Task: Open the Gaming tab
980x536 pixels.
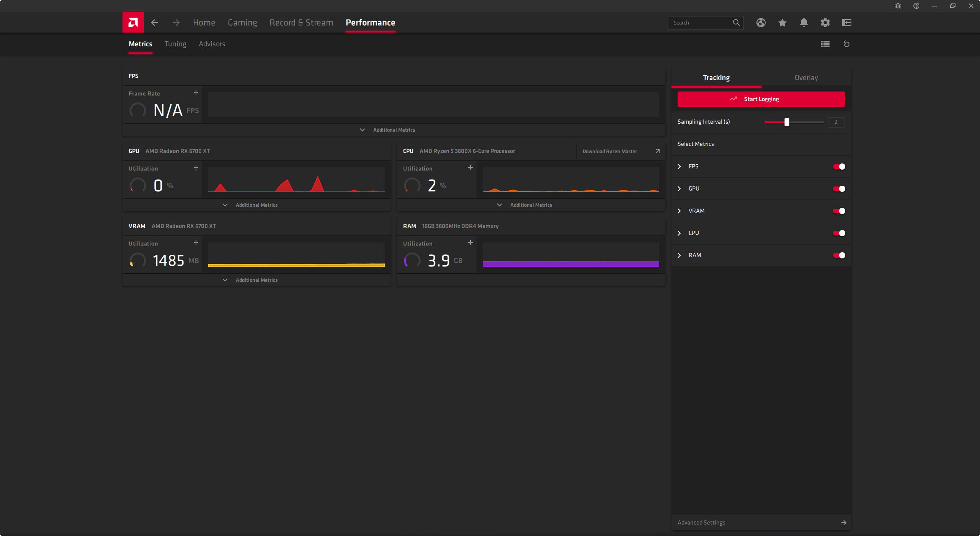Action: (x=242, y=23)
